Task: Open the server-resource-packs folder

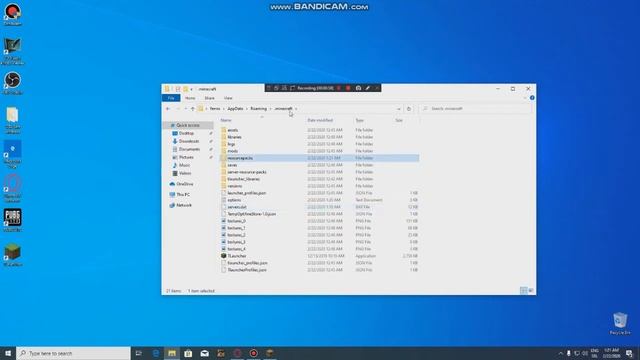Action: pos(247,172)
